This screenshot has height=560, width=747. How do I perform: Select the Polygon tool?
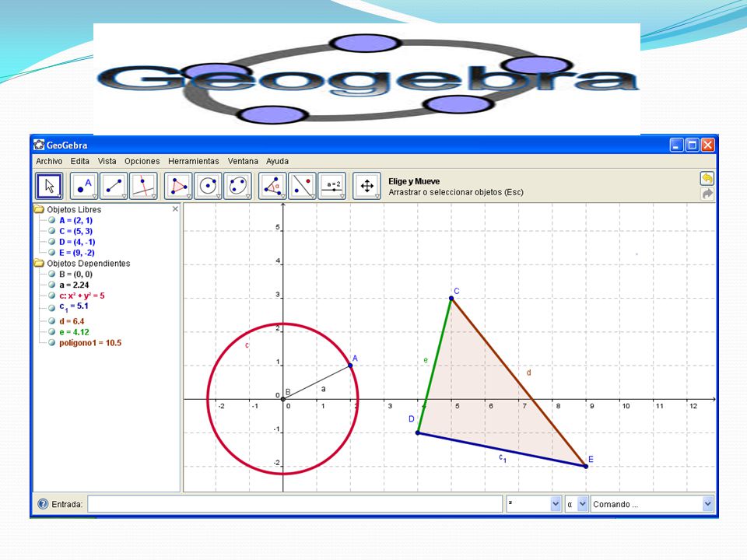click(178, 186)
